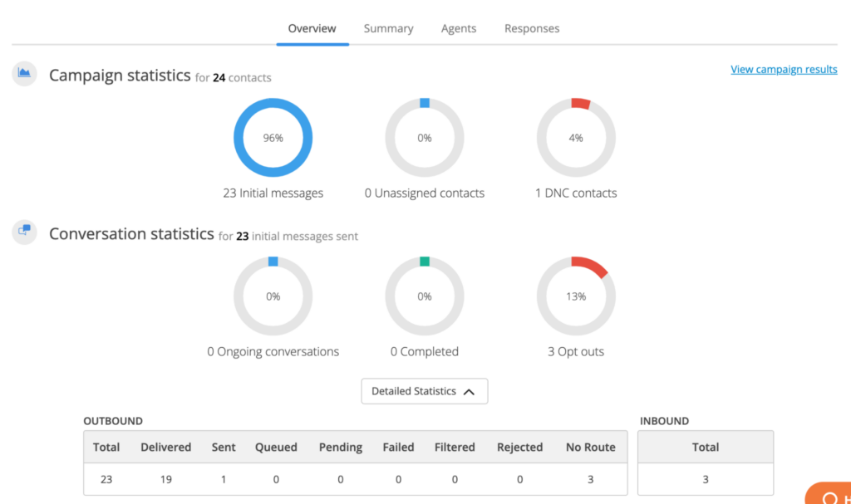
Task: Click the outbound Total column header
Action: (106, 447)
